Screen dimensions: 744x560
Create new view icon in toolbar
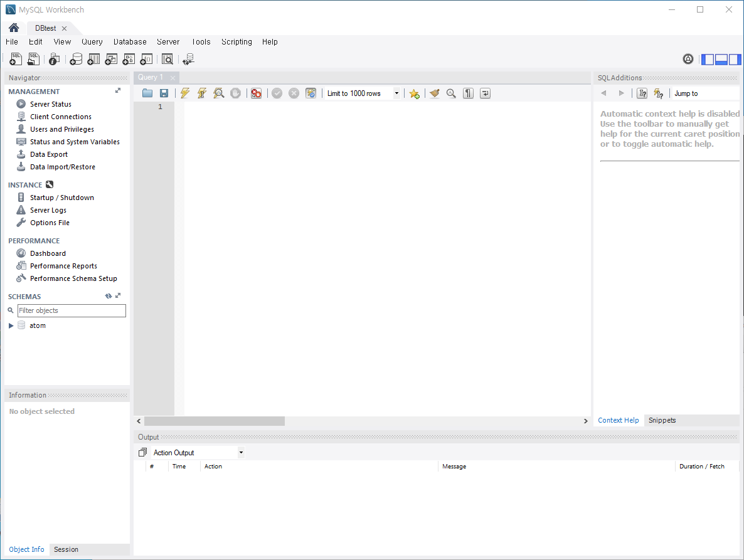coord(111,59)
